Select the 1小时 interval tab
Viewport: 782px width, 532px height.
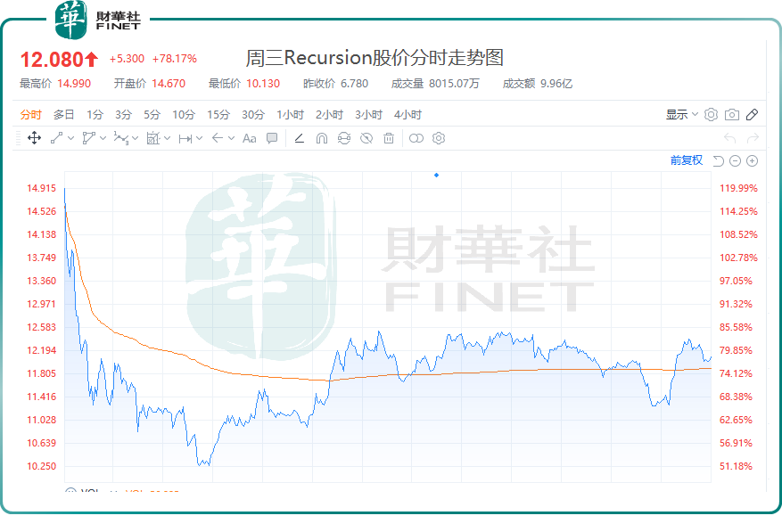291,115
